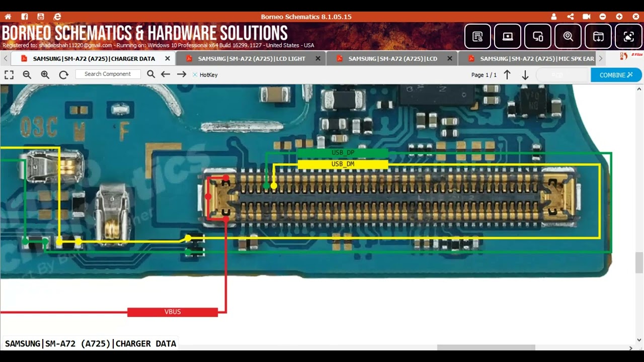Go to the previous search result arrow
The height and width of the screenshot is (362, 644).
click(x=166, y=74)
